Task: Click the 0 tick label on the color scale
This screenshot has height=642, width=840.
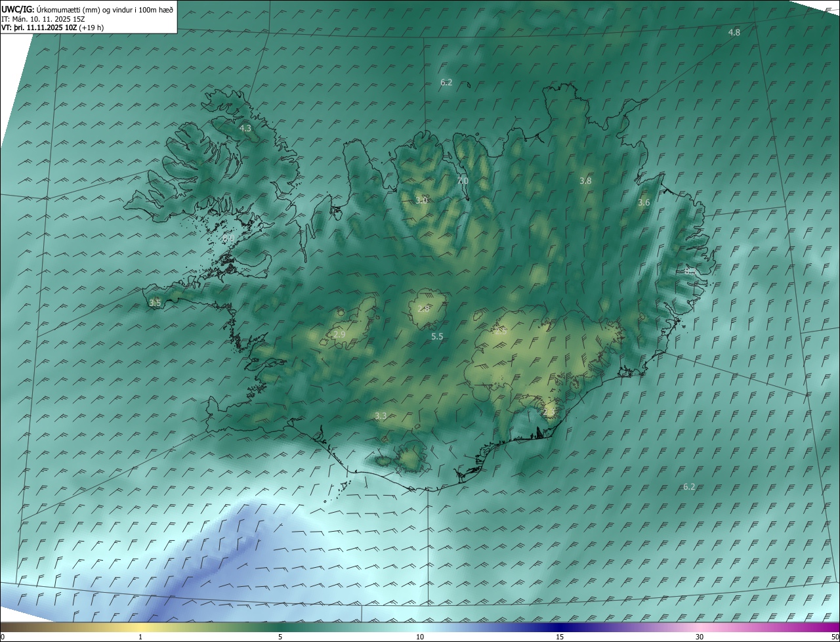Action: coord(3,637)
